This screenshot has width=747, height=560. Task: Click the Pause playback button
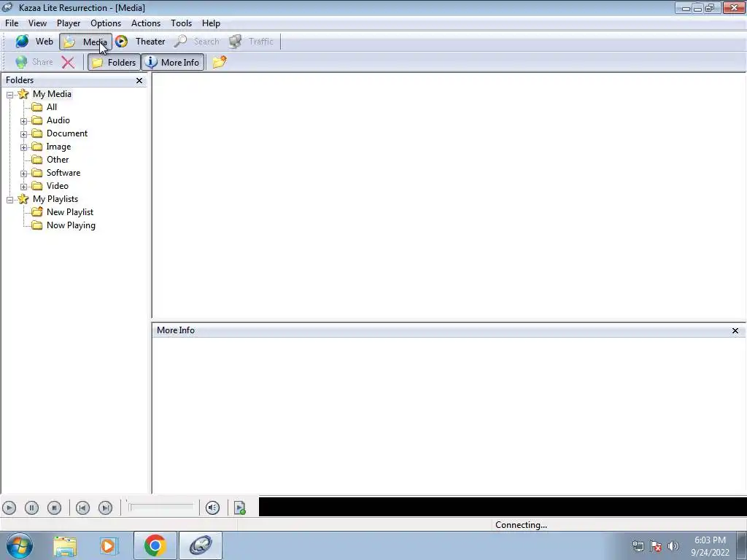click(x=31, y=508)
